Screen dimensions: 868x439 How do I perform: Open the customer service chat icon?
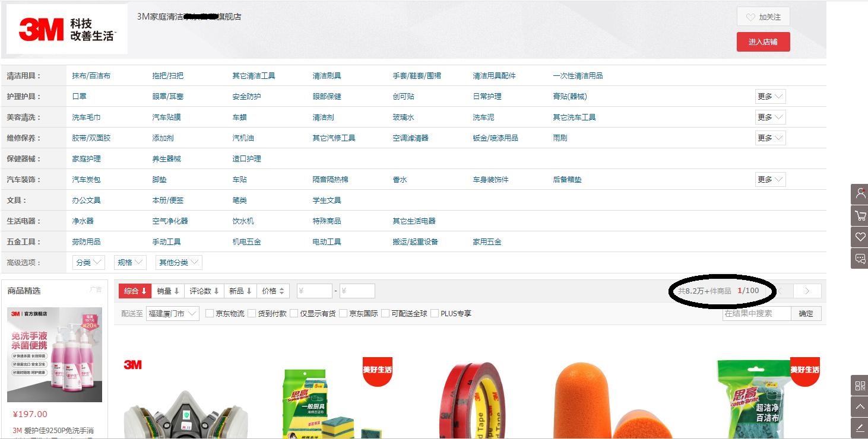(x=859, y=258)
